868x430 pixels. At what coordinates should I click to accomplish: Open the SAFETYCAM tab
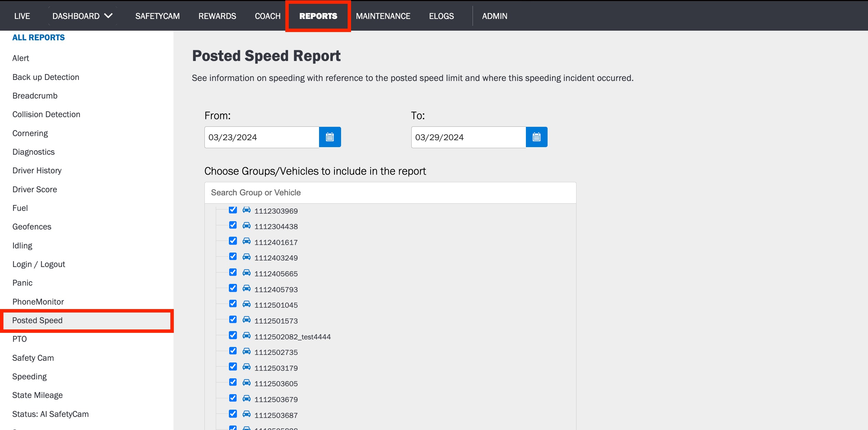point(157,16)
